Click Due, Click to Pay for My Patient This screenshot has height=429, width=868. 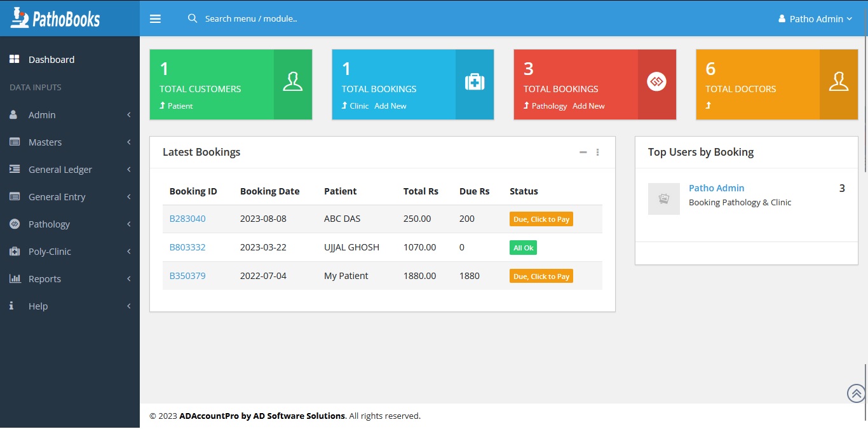pos(541,276)
